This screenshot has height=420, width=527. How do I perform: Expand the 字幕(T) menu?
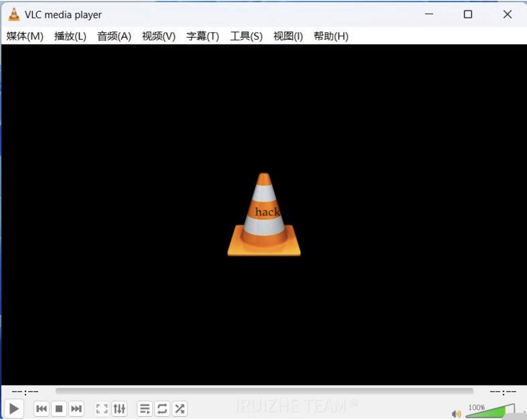click(x=203, y=36)
